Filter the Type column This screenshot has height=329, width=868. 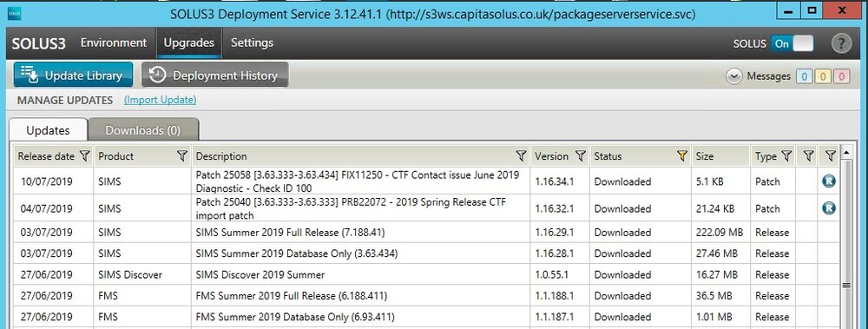(x=786, y=156)
